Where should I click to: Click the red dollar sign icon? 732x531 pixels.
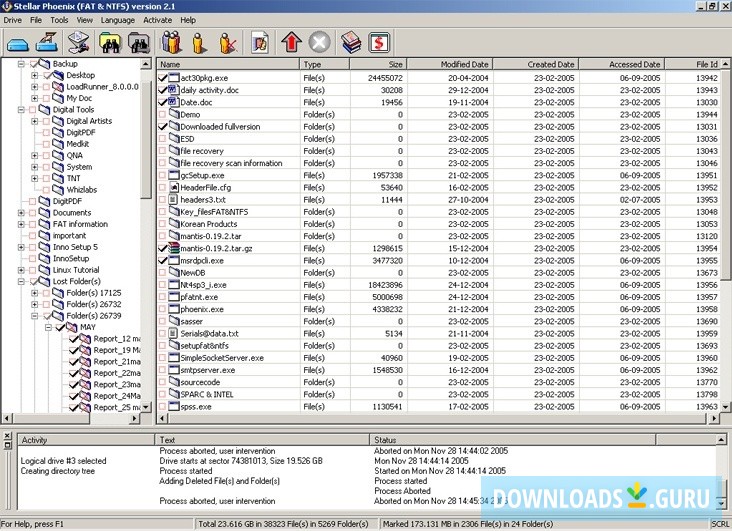pyautogui.click(x=378, y=42)
